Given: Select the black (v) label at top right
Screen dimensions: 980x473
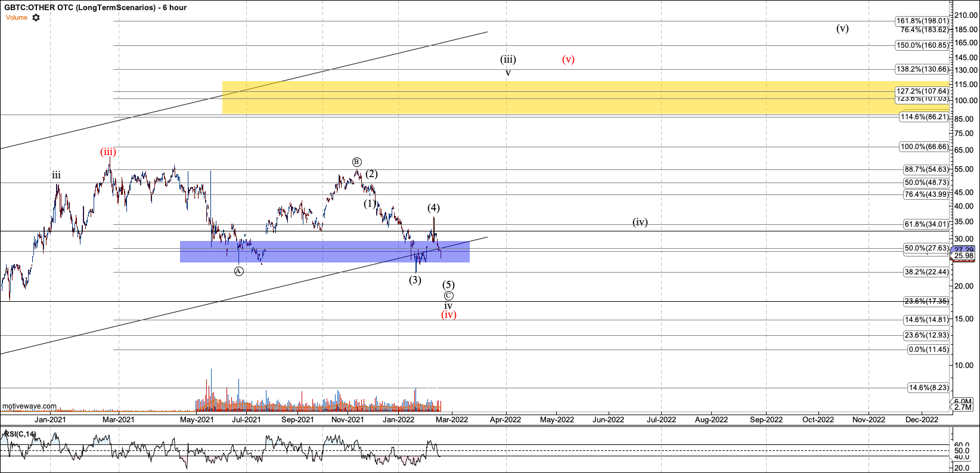Looking at the screenshot, I should pyautogui.click(x=842, y=28).
